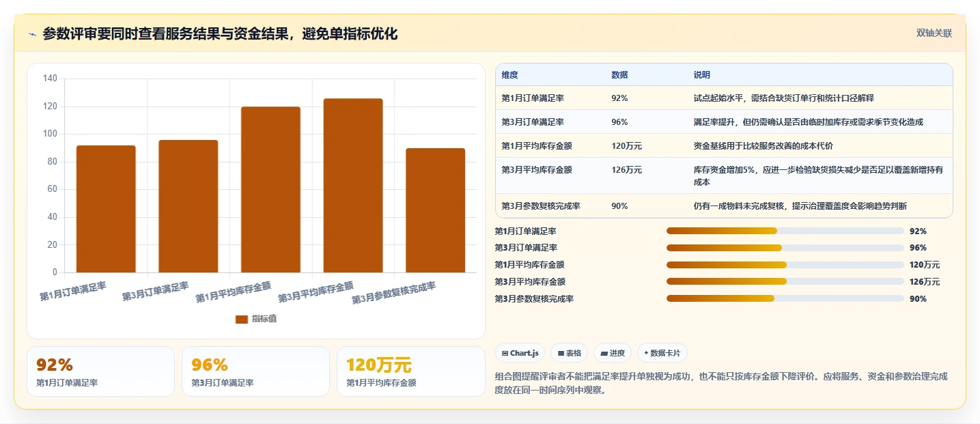The image size is (980, 424).
Task: Click table value 92%
Action: pyautogui.click(x=619, y=98)
